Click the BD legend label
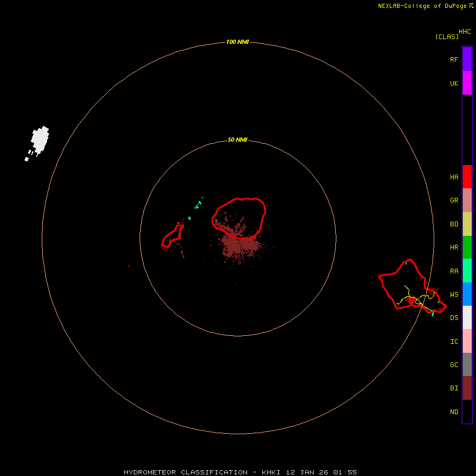Viewport: 476px width, 476px height. click(454, 224)
